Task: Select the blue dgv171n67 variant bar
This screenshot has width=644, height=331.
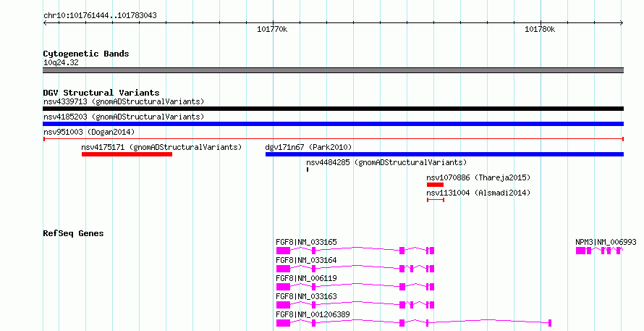Action: click(x=444, y=154)
